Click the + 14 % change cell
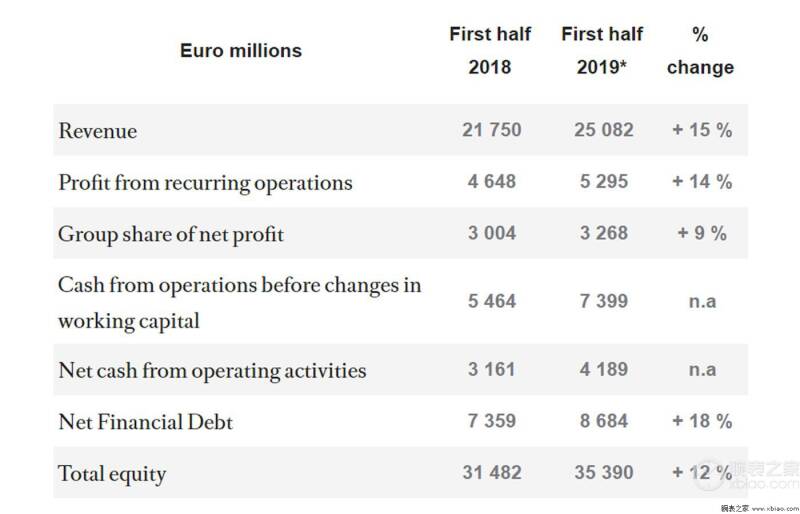This screenshot has height=514, width=800. point(702,182)
